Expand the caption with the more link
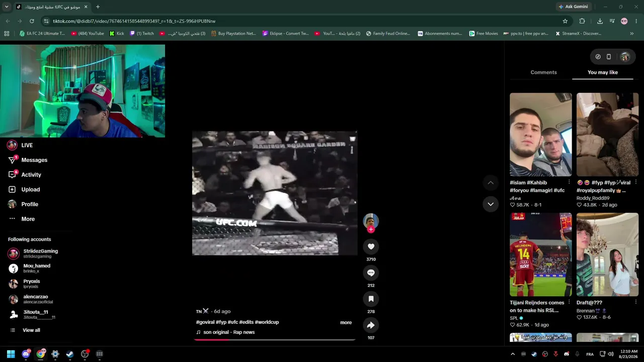The width and height of the screenshot is (644, 362). (x=346, y=322)
